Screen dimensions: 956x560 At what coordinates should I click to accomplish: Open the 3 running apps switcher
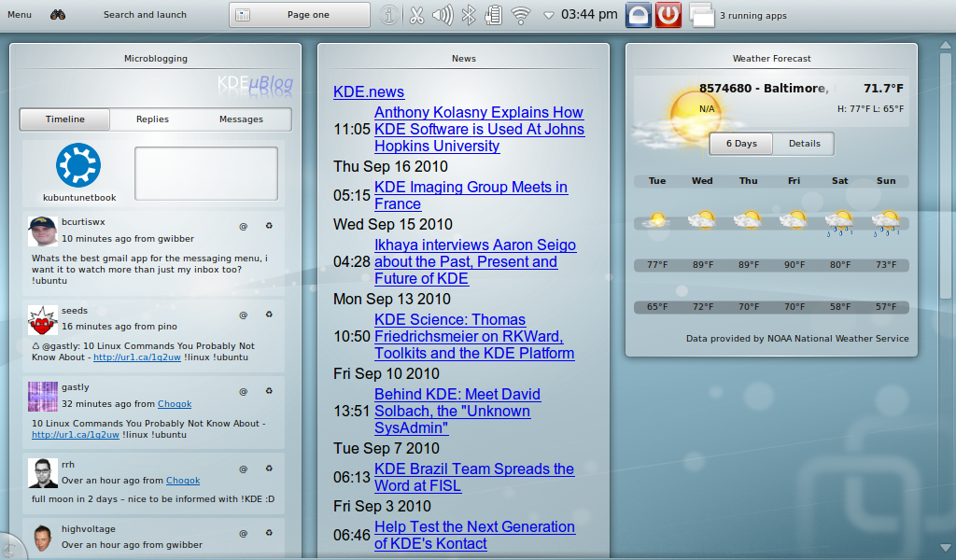coord(738,15)
